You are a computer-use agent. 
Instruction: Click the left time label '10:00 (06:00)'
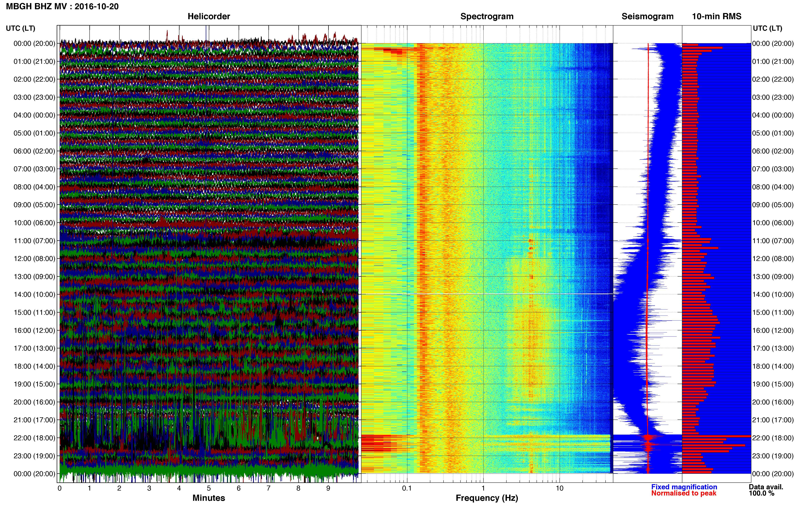34,223
